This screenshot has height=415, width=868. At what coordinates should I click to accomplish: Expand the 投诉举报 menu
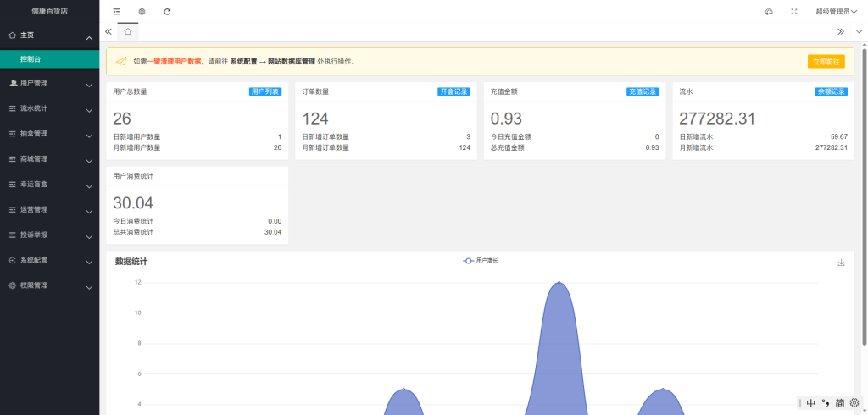coord(50,235)
